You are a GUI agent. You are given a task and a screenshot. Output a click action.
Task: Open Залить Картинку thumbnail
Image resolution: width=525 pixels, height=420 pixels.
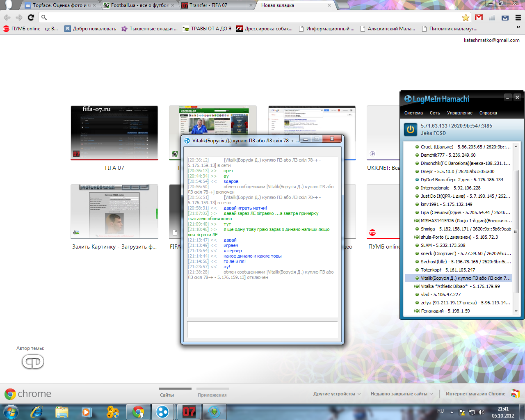point(114,212)
